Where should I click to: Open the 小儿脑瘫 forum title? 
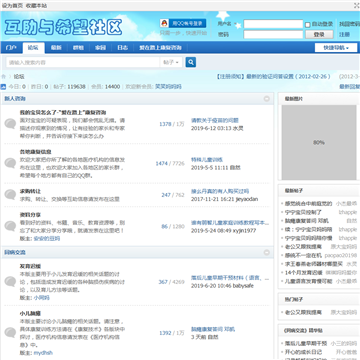coord(30,313)
